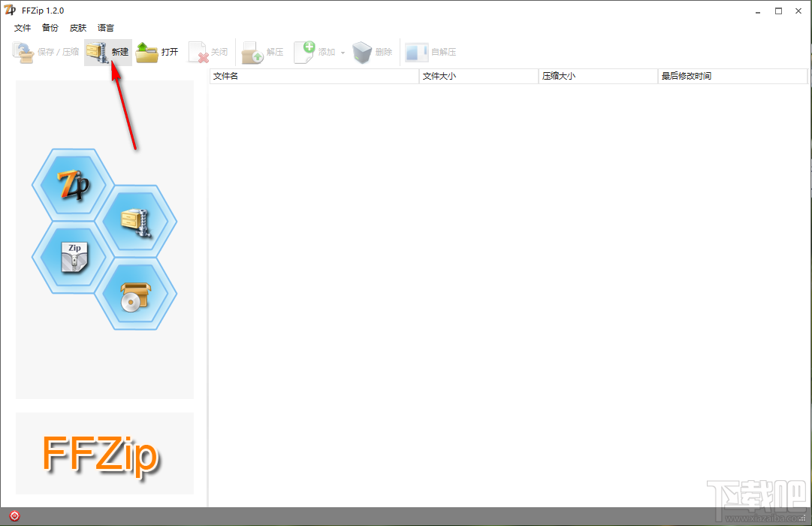812x526 pixels.
Task: Create self-extracting archive with 自解压
Action: click(431, 53)
